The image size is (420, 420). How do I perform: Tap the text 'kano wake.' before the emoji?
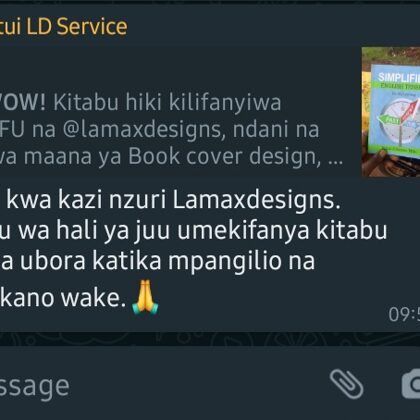(63, 298)
